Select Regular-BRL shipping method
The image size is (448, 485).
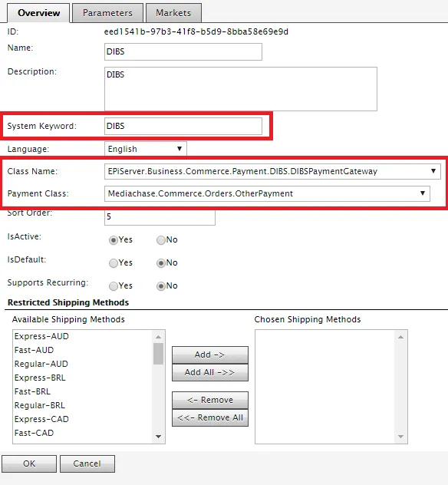point(40,405)
